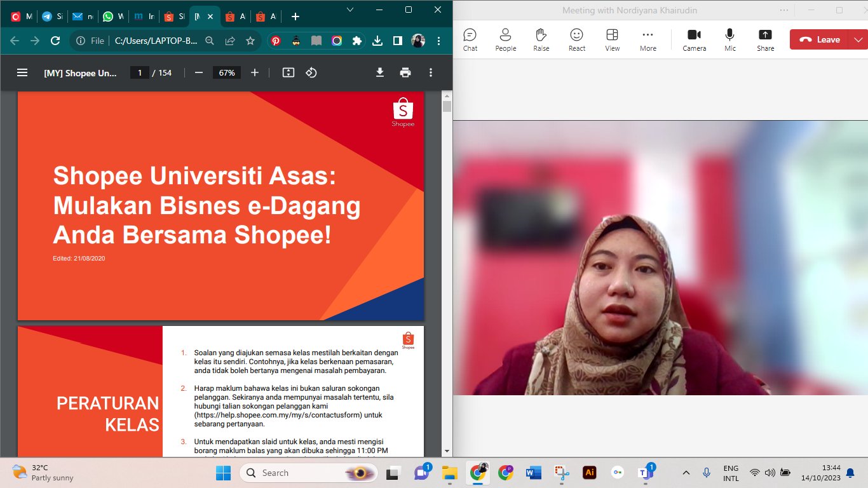
Task: Switch to the mail envelope tab
Action: pyautogui.click(x=83, y=17)
